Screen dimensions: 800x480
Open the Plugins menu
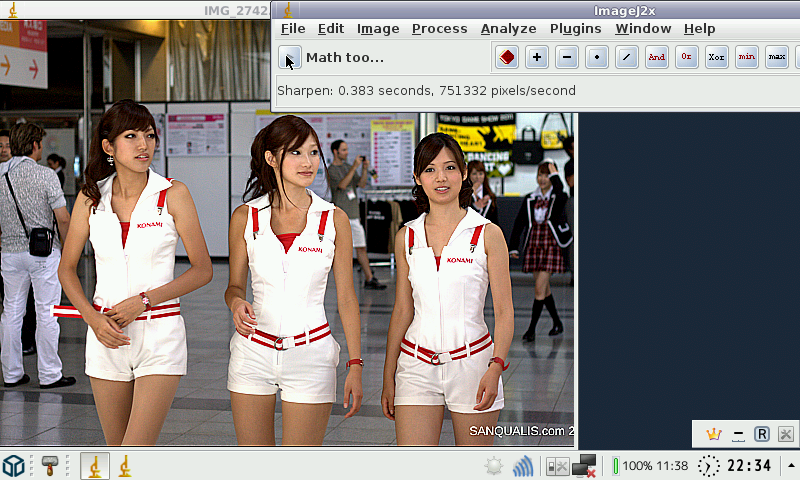click(576, 29)
